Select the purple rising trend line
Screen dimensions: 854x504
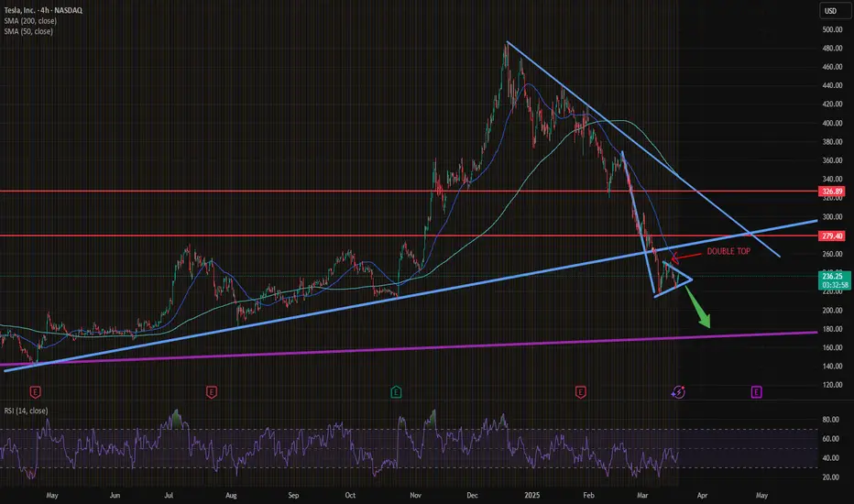point(409,349)
